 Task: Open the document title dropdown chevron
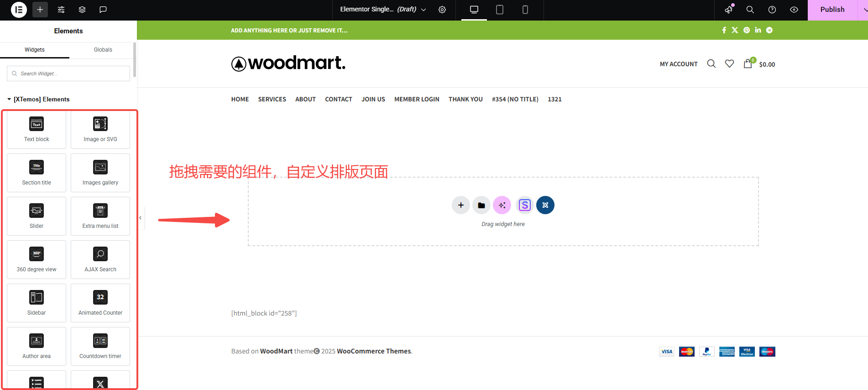tap(424, 10)
